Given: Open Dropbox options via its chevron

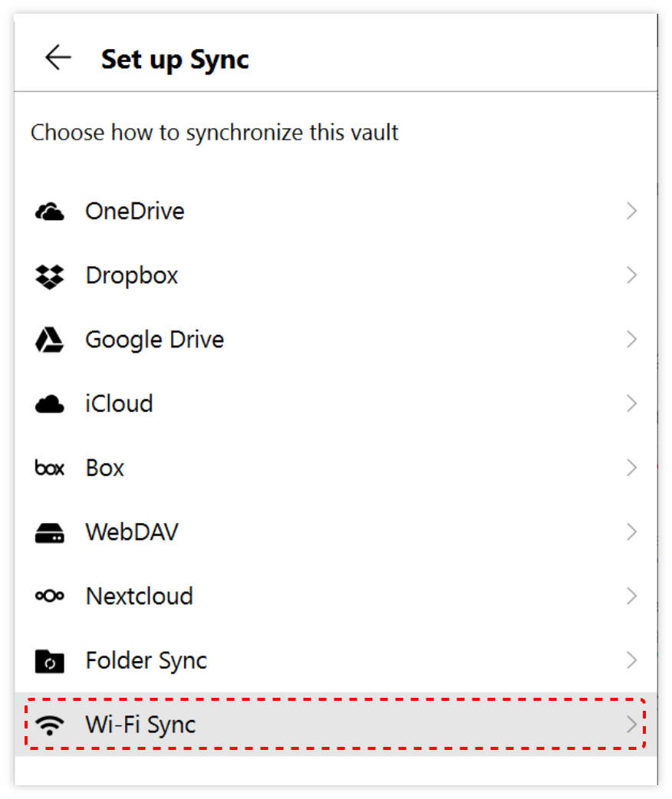Looking at the screenshot, I should [631, 275].
